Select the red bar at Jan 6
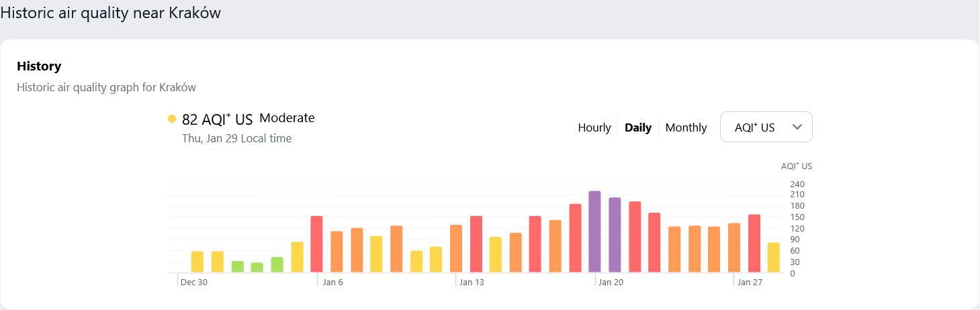980x310 pixels. tap(316, 244)
